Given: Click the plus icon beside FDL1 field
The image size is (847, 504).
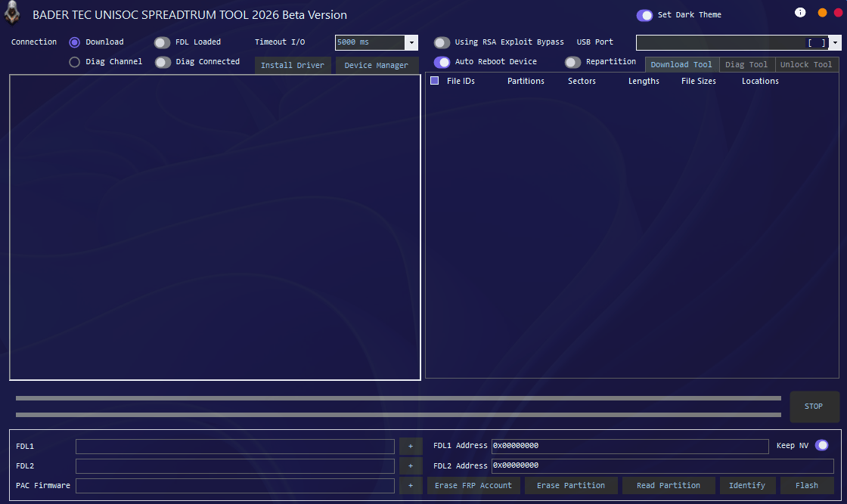Looking at the screenshot, I should [x=411, y=447].
